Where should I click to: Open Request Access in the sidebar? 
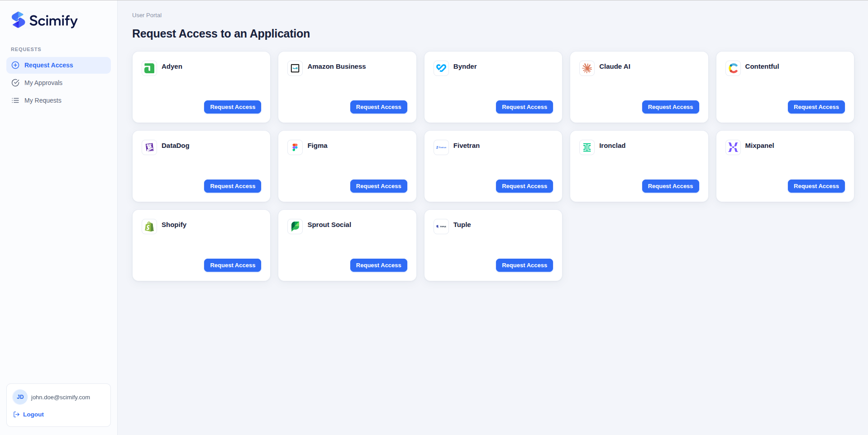point(58,65)
